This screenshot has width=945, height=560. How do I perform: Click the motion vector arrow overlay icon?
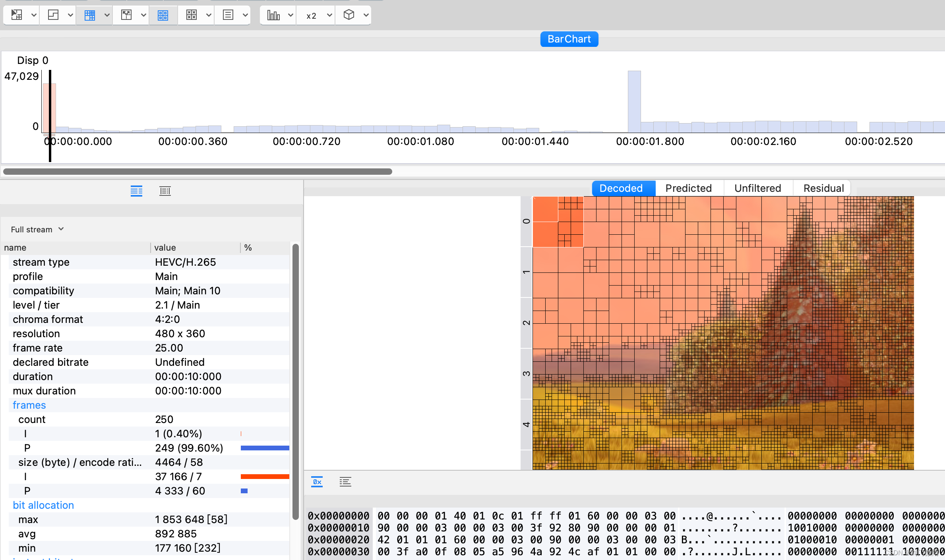pyautogui.click(x=126, y=15)
